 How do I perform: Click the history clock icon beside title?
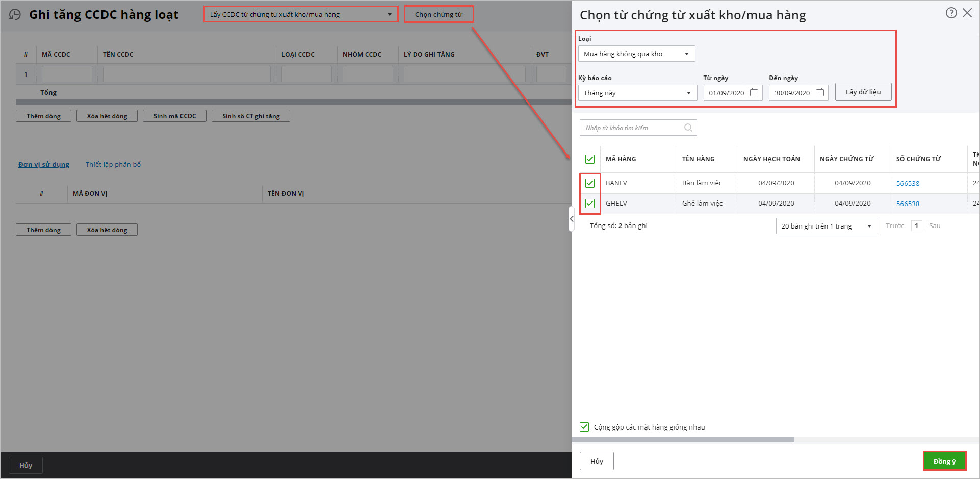point(15,14)
